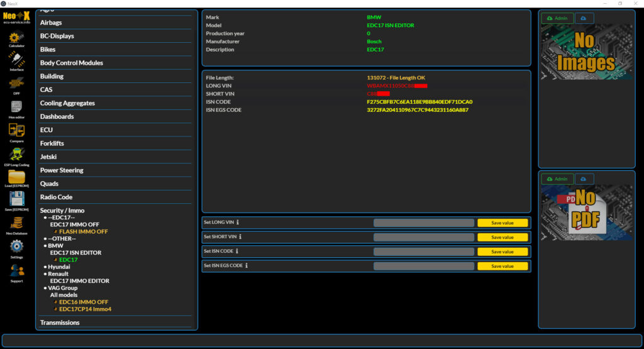The height and width of the screenshot is (349, 644).
Task: Launch the Hex editor icon
Action: (17, 108)
